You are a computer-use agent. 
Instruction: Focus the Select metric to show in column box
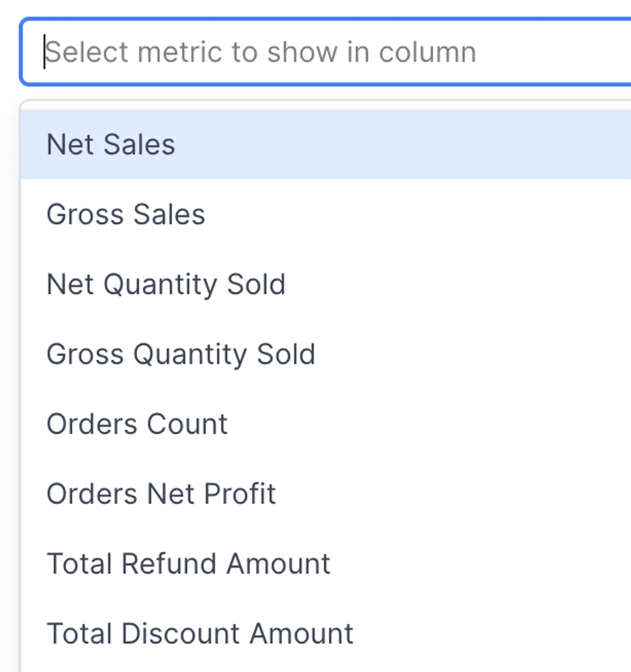tap(263, 51)
